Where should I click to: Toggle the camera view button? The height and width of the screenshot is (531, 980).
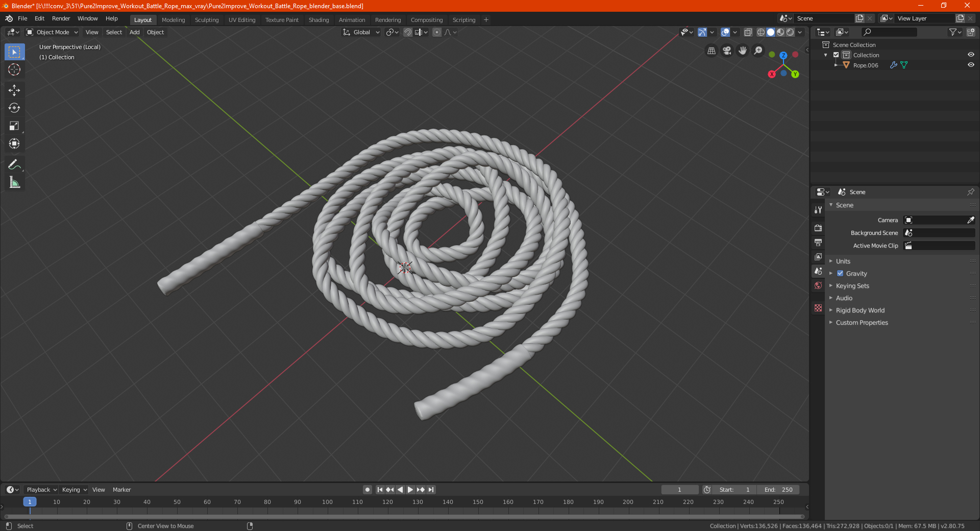pyautogui.click(x=727, y=51)
